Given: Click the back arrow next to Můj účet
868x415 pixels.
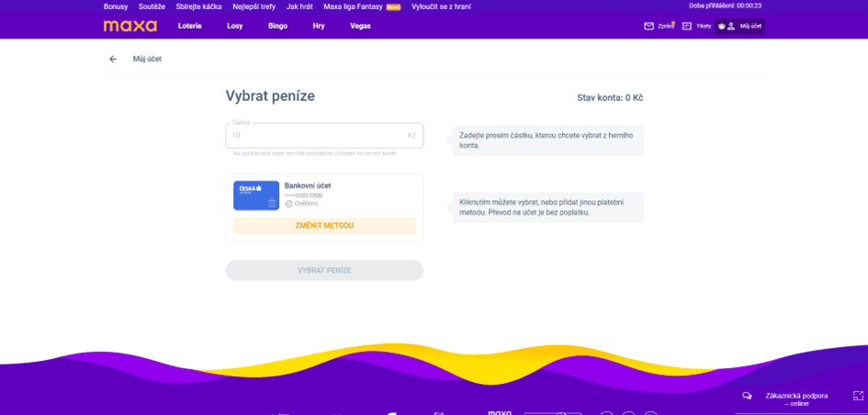Looking at the screenshot, I should 113,59.
